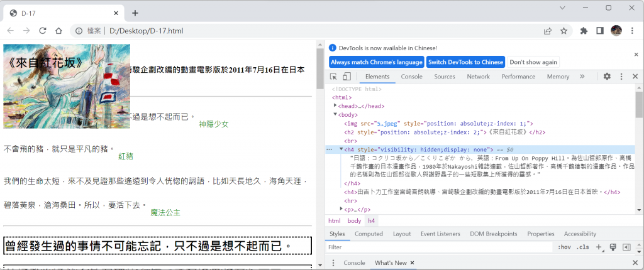This screenshot has height=270, width=644.
Task: Close the bottom drawer
Action: 635,262
